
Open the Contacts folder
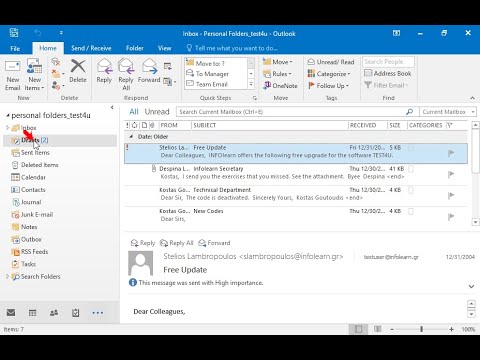coord(33,189)
